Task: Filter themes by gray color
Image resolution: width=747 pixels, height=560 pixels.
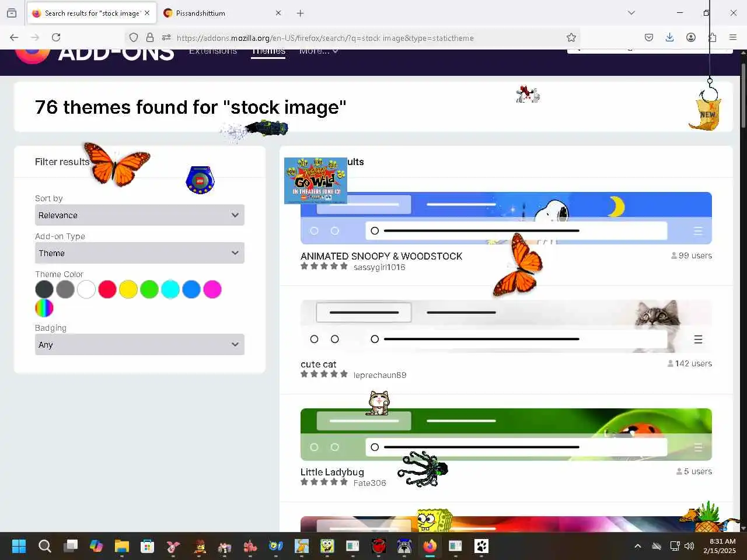Action: [65, 289]
